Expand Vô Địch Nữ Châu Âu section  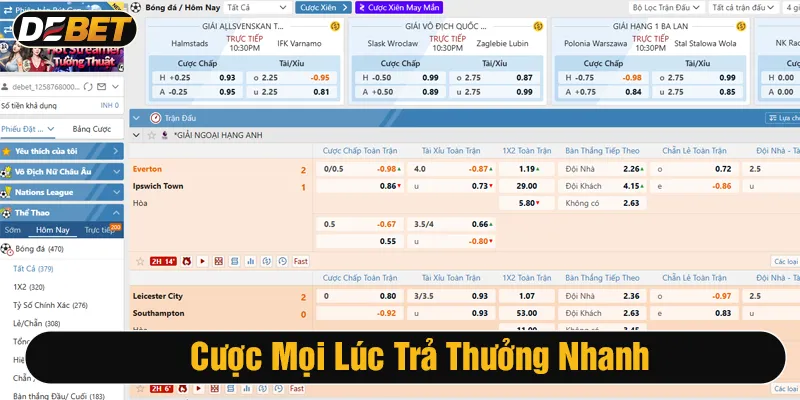click(x=62, y=172)
